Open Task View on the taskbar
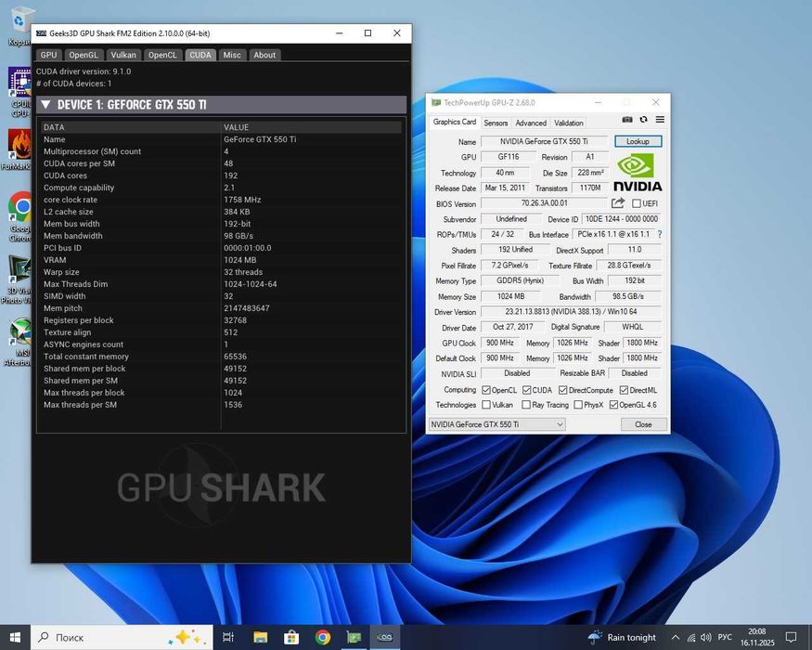Viewport: 812px width, 650px height. tap(228, 637)
